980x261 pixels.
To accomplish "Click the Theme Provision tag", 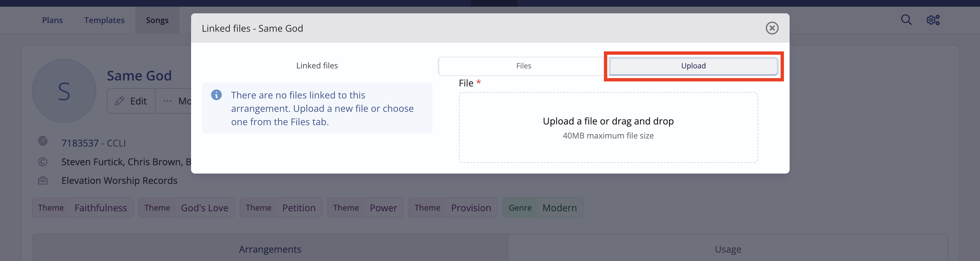I will click(x=453, y=208).
